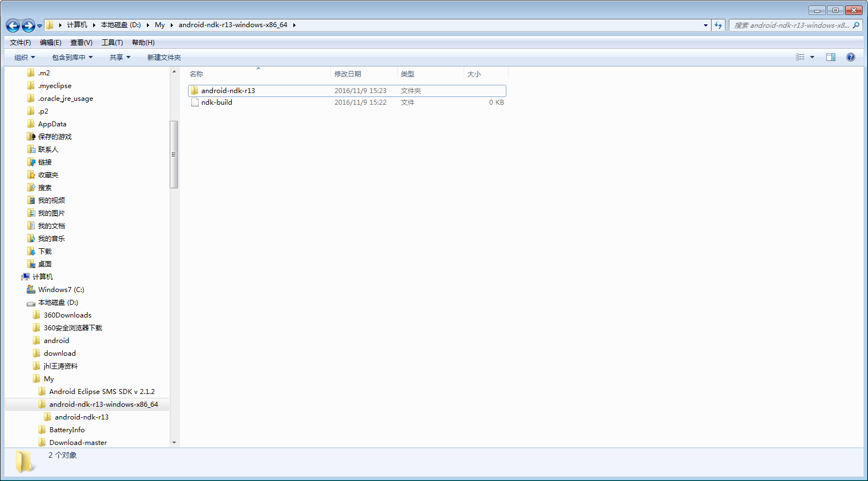Viewport: 868px width, 481px height.
Task: Click the 链接 folder icon
Action: click(x=31, y=162)
